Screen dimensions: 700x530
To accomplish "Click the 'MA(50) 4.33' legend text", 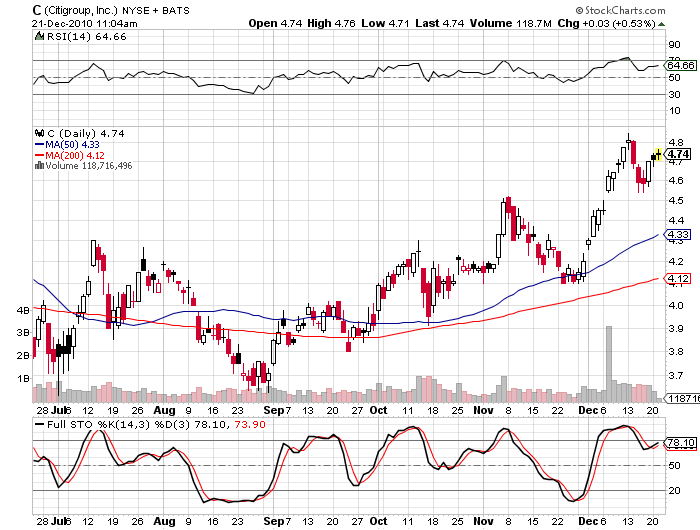I will point(72,144).
